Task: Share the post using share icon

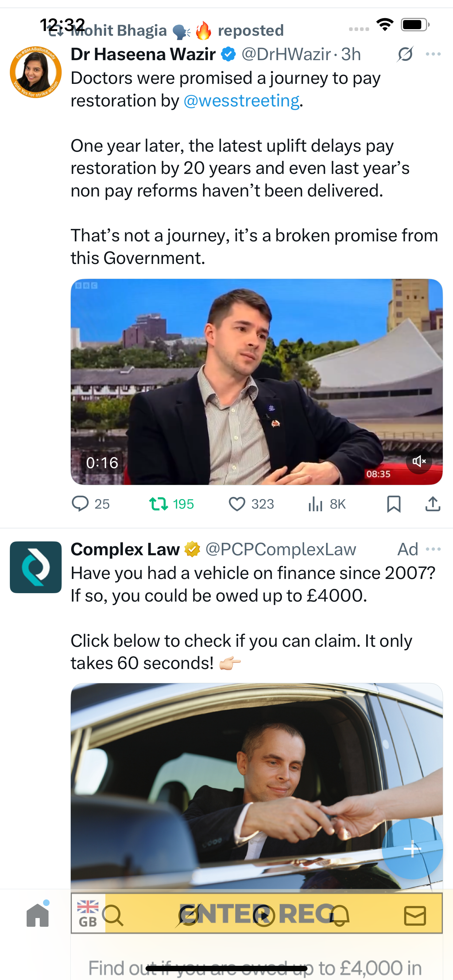Action: tap(433, 504)
